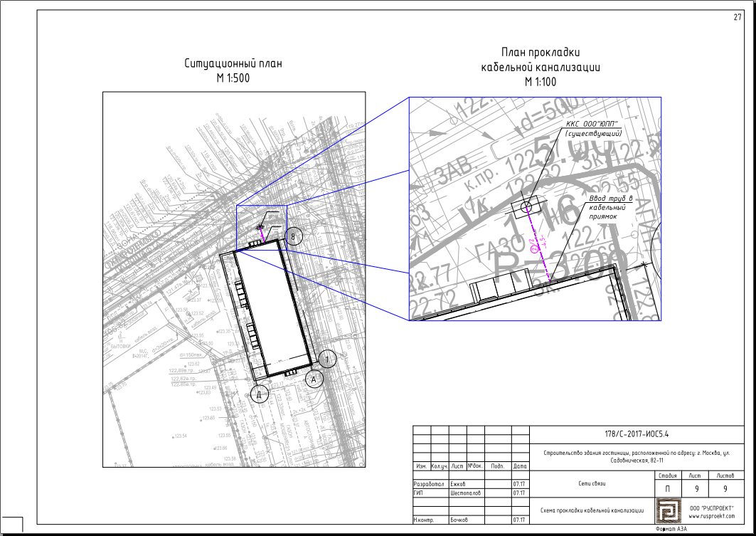Click the magenta dashed cable duct line
This screenshot has height=536, width=756.
click(x=538, y=244)
